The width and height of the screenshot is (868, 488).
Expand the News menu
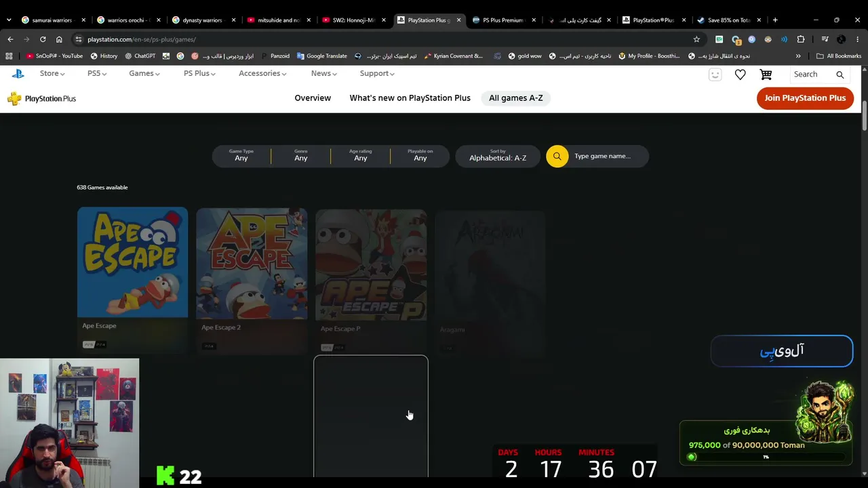click(324, 74)
